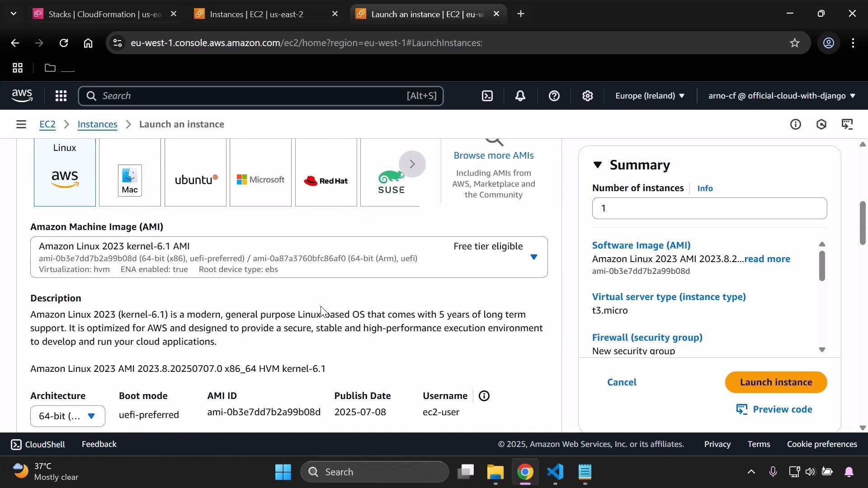Click the page vertical scrollbar thumb
Viewport: 868px width, 488px height.
863,223
